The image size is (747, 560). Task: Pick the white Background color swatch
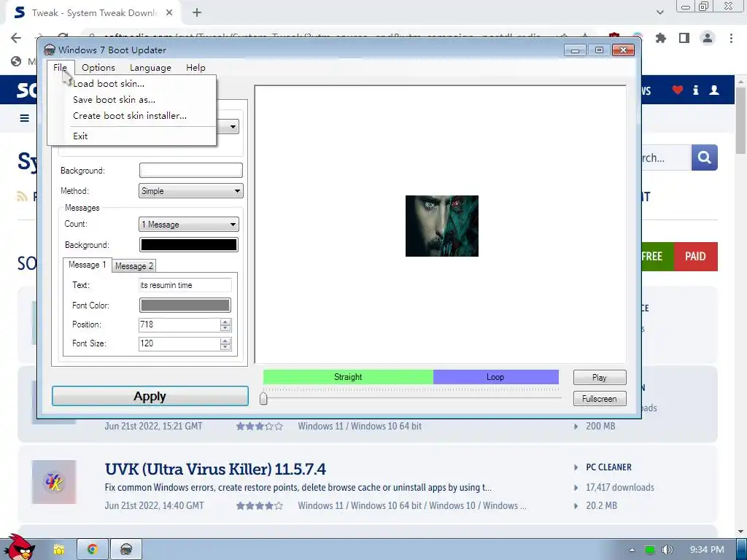point(190,170)
